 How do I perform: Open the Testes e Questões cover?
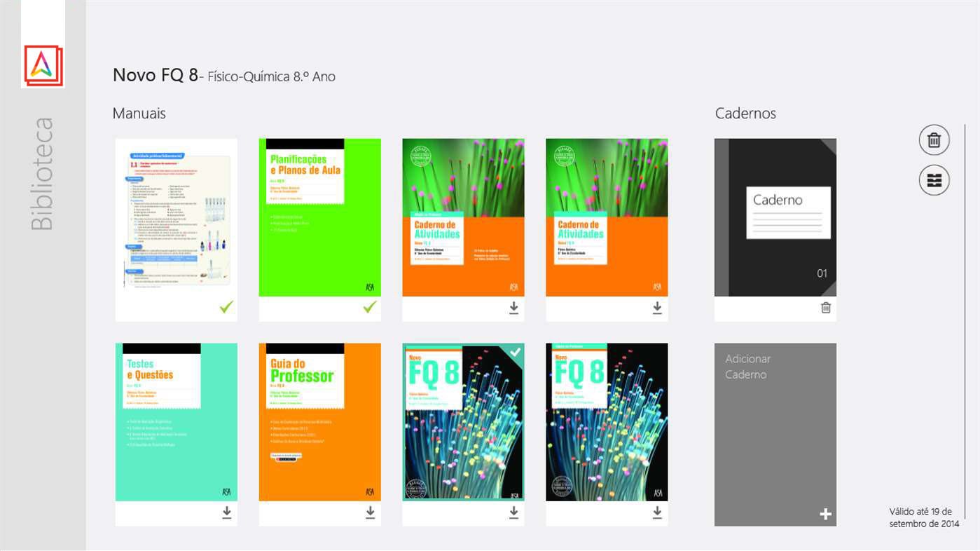coord(177,422)
